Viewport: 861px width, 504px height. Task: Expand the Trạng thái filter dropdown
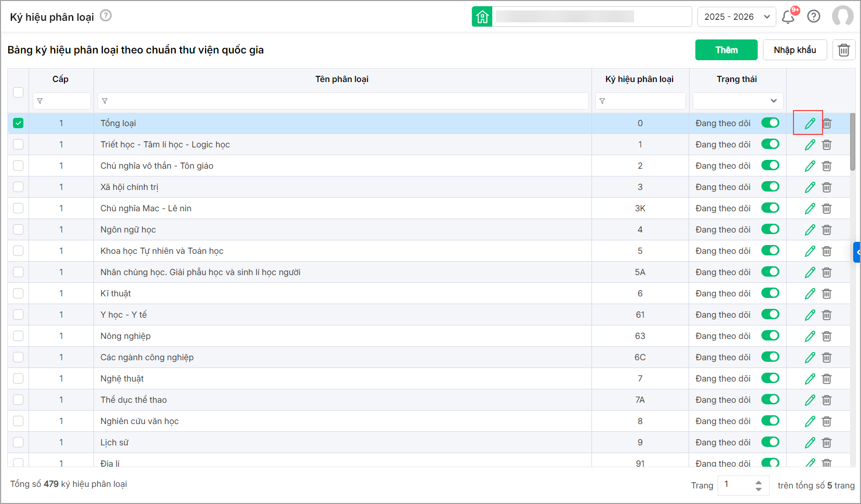click(737, 101)
